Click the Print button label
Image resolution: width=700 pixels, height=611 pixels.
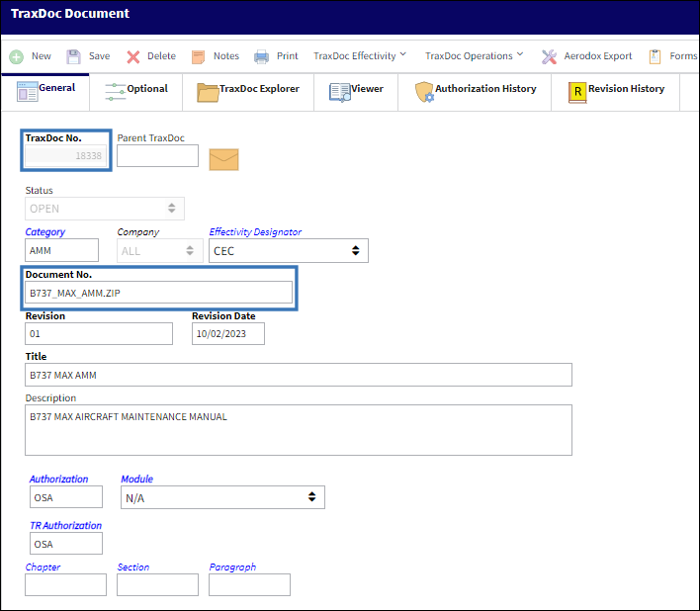[287, 55]
